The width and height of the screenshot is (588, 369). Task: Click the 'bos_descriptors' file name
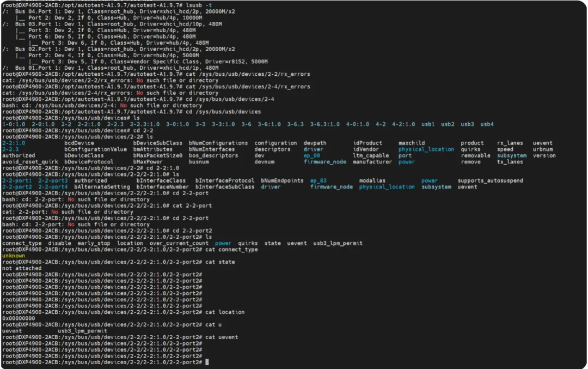point(213,155)
